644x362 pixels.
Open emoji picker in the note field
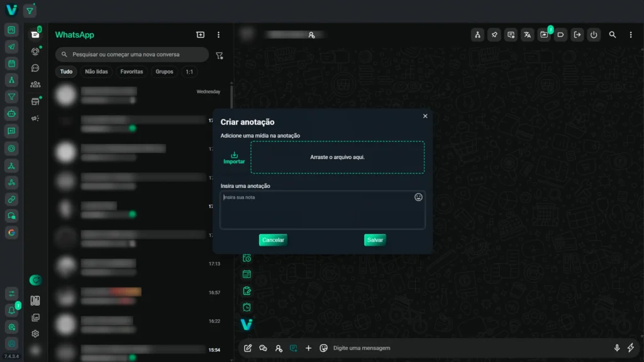(x=418, y=197)
